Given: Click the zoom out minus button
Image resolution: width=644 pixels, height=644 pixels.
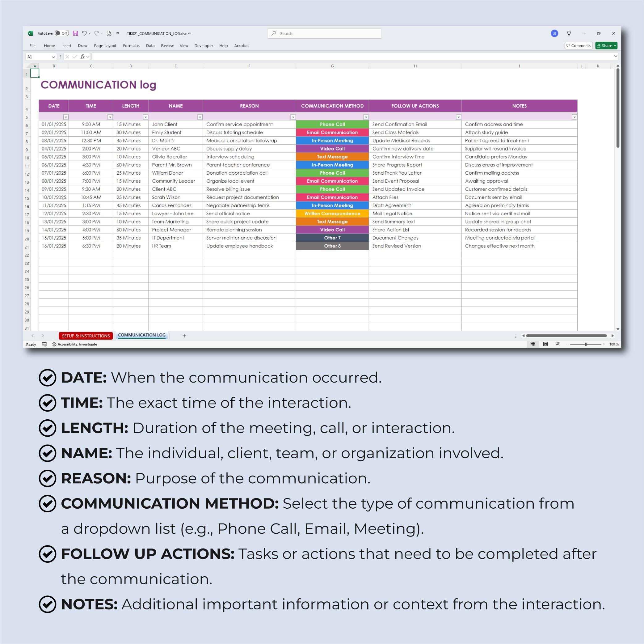Looking at the screenshot, I should pyautogui.click(x=567, y=345).
